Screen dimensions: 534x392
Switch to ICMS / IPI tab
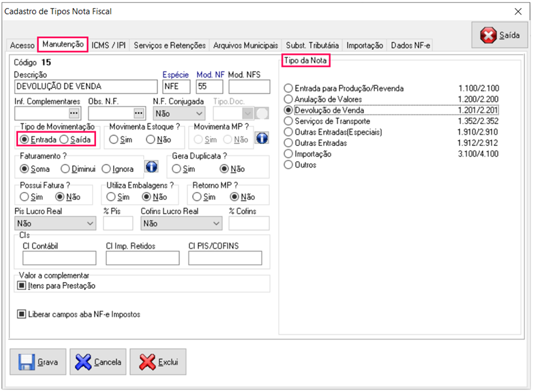(x=109, y=45)
